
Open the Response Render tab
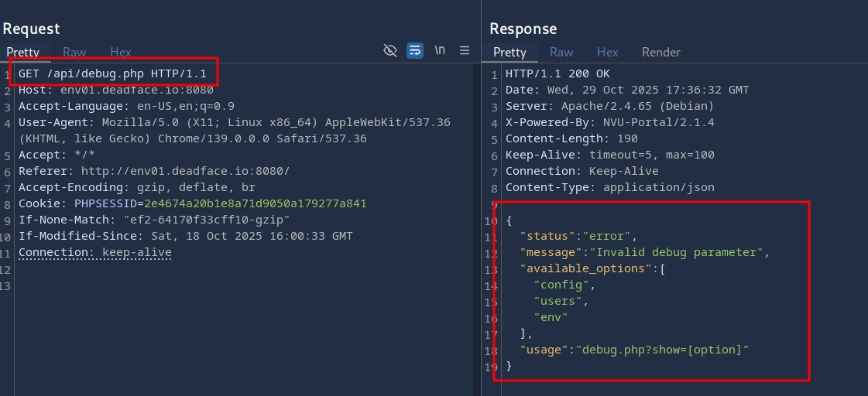tap(660, 53)
